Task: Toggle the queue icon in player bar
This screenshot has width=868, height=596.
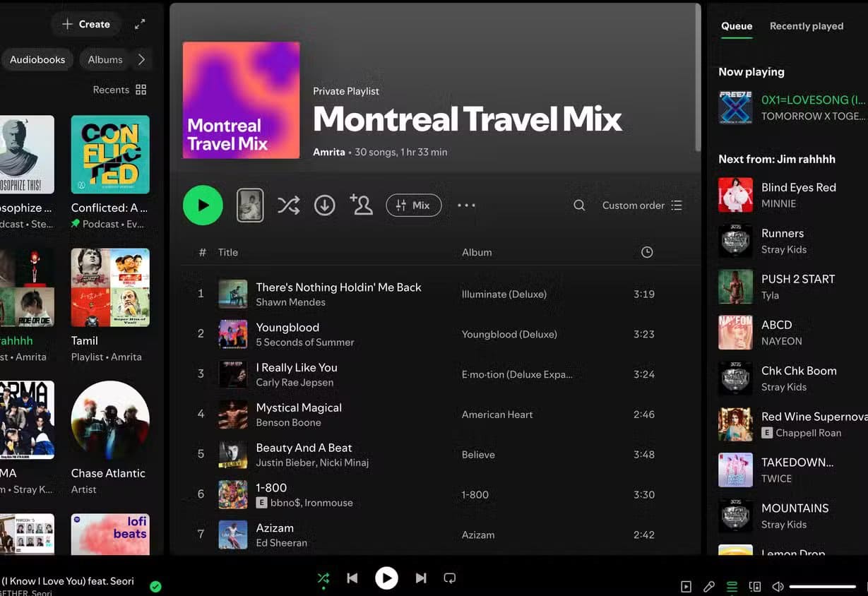Action: click(x=732, y=587)
